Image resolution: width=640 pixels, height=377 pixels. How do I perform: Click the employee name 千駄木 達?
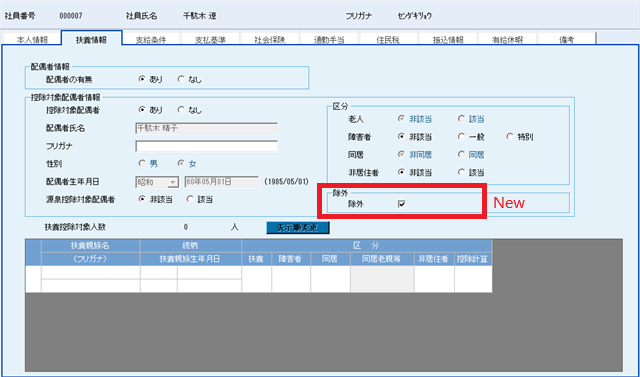[200, 16]
